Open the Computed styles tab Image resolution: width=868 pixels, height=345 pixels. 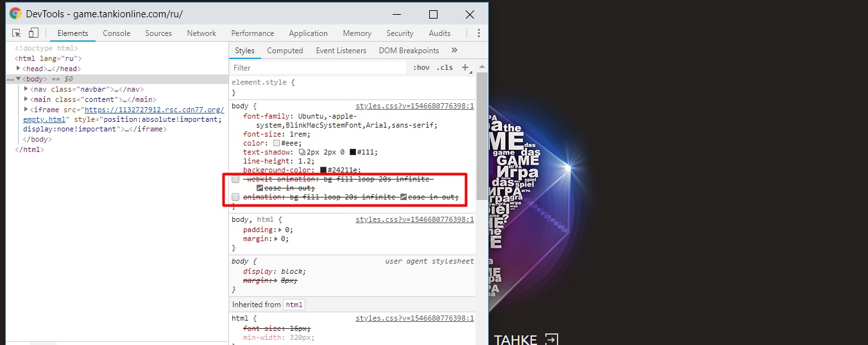285,51
